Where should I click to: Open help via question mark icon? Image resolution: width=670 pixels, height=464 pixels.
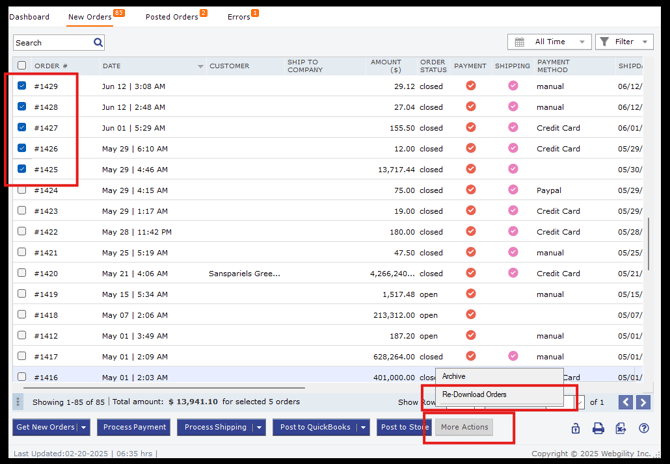(x=644, y=428)
